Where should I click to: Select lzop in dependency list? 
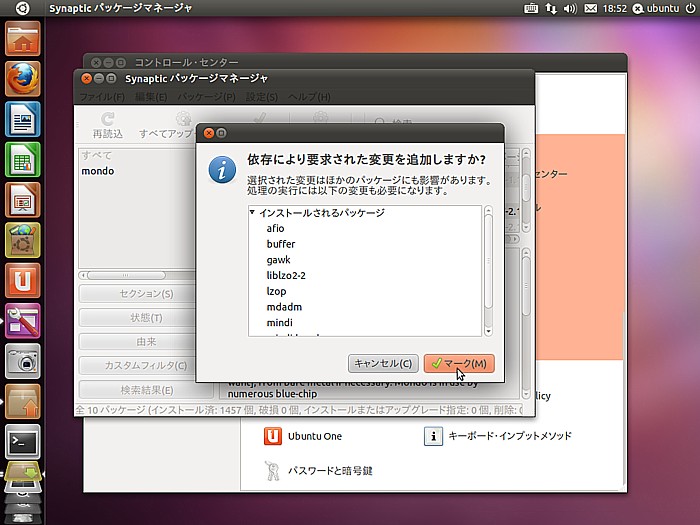coord(276,292)
